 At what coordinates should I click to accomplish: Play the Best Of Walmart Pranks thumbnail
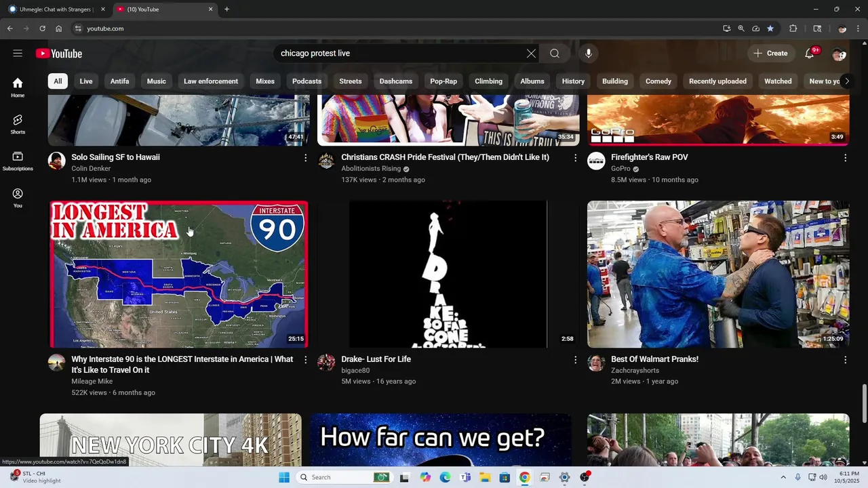coord(718,274)
